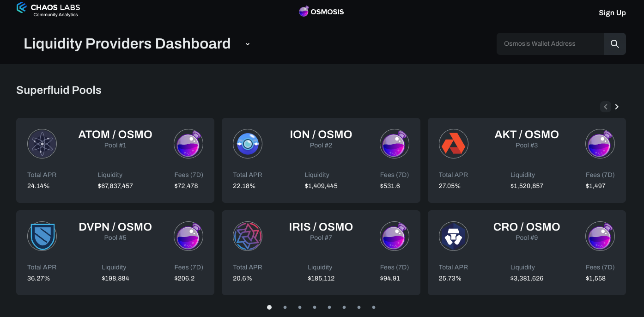This screenshot has height=317, width=644.
Task: Click the Osmosis flask logo in header
Action: (x=304, y=12)
